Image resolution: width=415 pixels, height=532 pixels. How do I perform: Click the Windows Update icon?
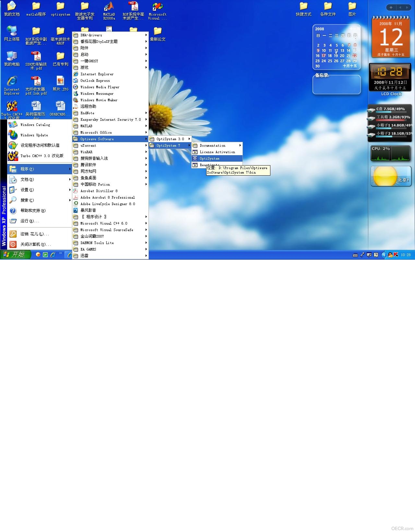[13, 135]
